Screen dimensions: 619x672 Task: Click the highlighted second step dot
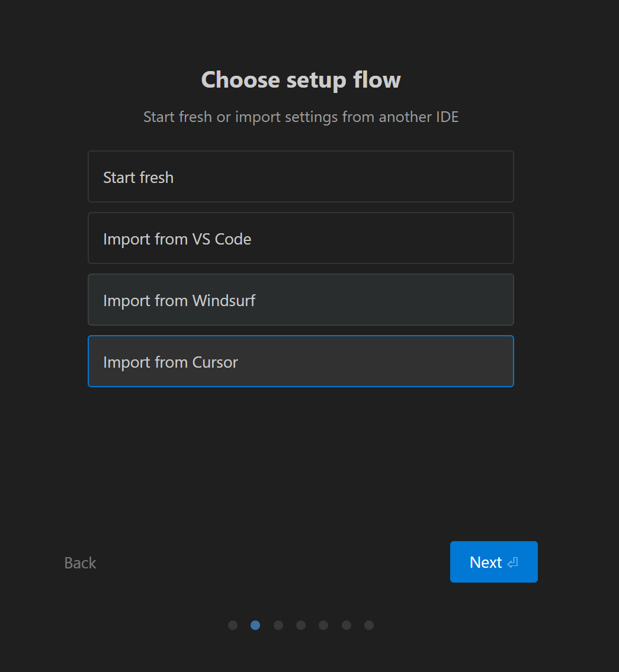click(255, 625)
